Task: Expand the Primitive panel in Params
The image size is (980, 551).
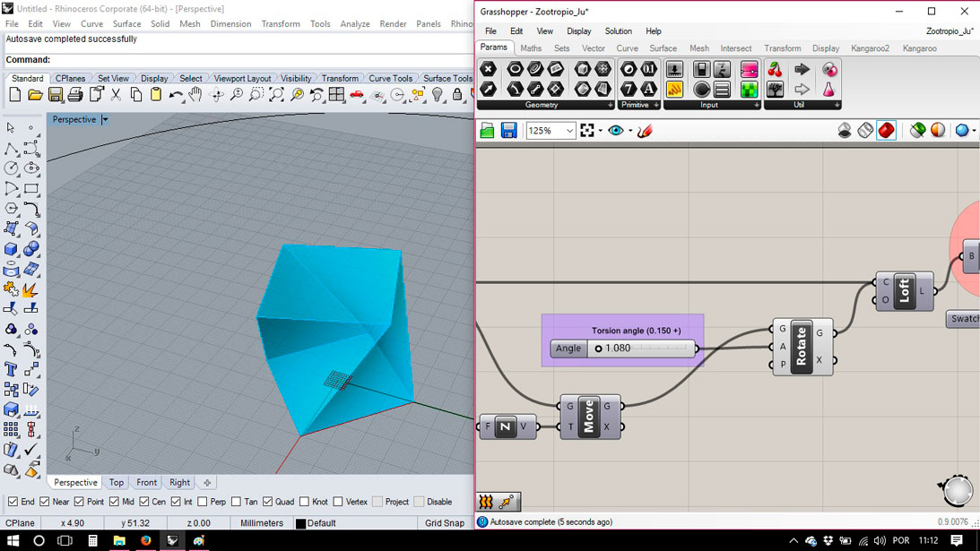Action: point(656,105)
